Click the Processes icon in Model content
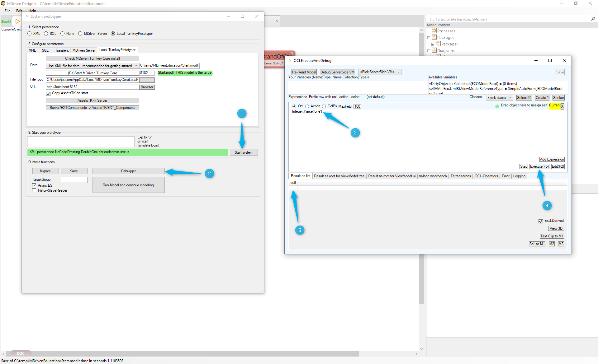The width and height of the screenshot is (598, 364). (434, 31)
